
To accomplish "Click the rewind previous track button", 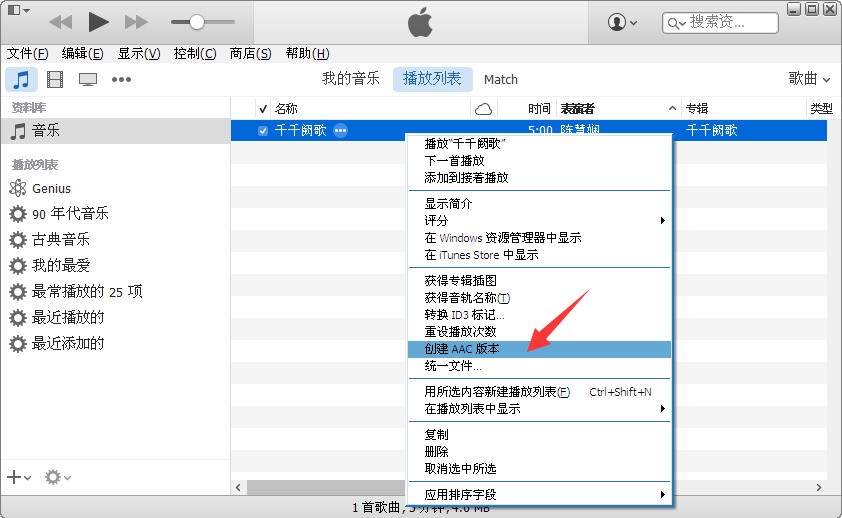I will pyautogui.click(x=60, y=23).
